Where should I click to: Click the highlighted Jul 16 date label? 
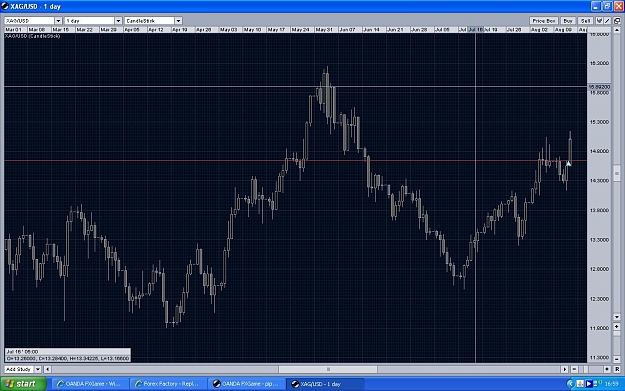click(475, 30)
